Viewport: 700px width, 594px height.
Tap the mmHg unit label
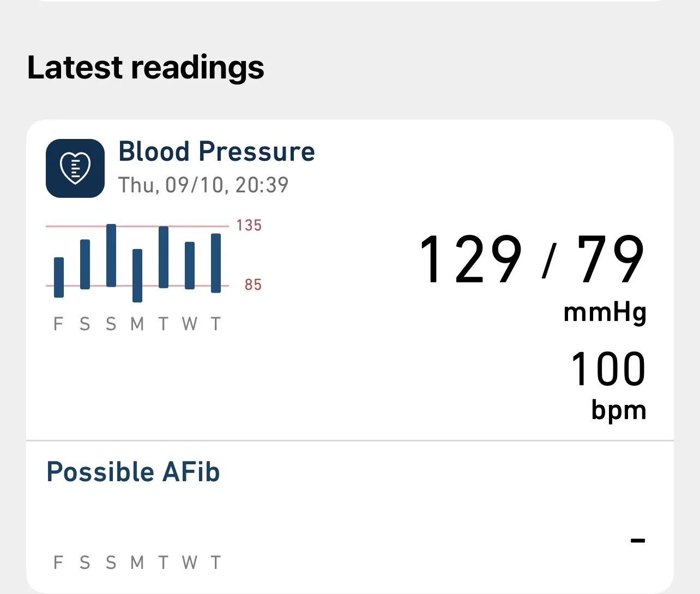click(605, 313)
